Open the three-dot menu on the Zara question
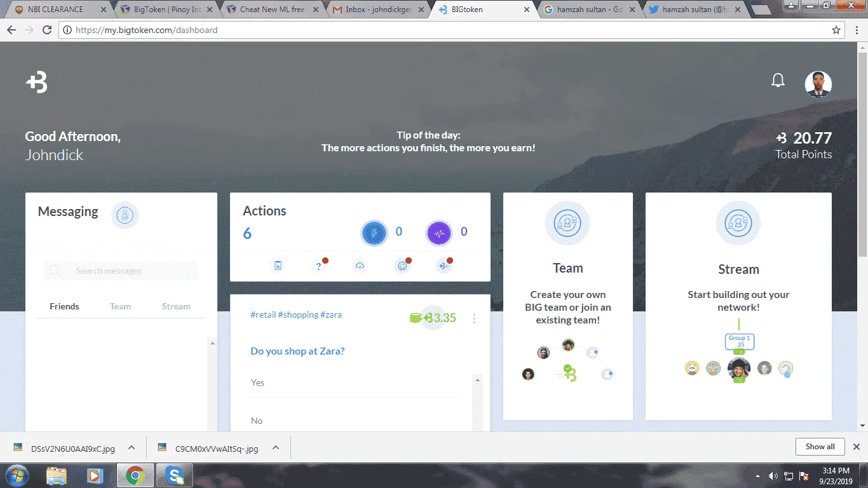The height and width of the screenshot is (488, 868). [x=474, y=319]
